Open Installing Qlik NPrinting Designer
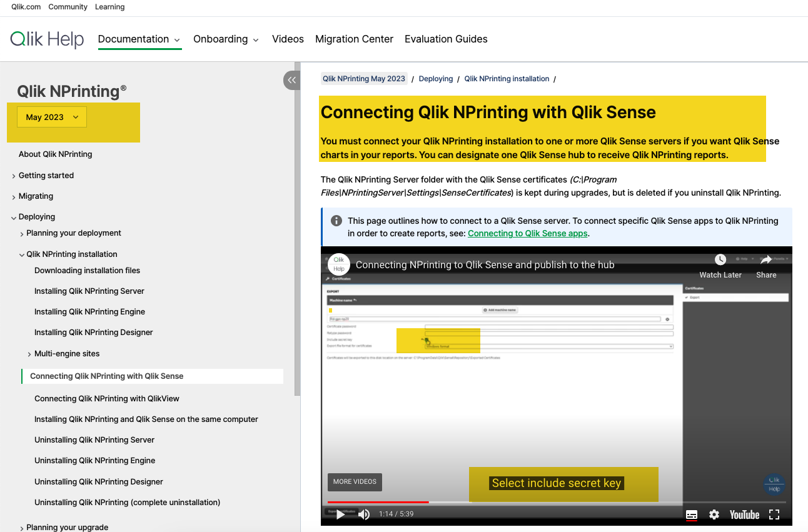808x532 pixels. tap(94, 333)
